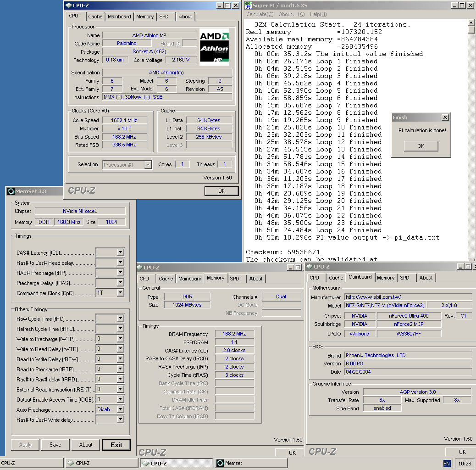The image size is (476, 470).
Task: Open the active CPU-Z taskbar button
Action: click(x=177, y=463)
